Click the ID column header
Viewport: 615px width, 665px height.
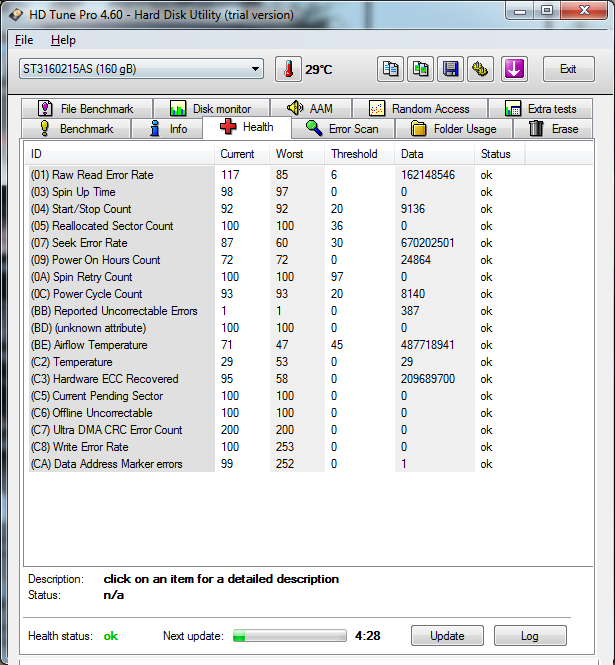[x=119, y=154]
